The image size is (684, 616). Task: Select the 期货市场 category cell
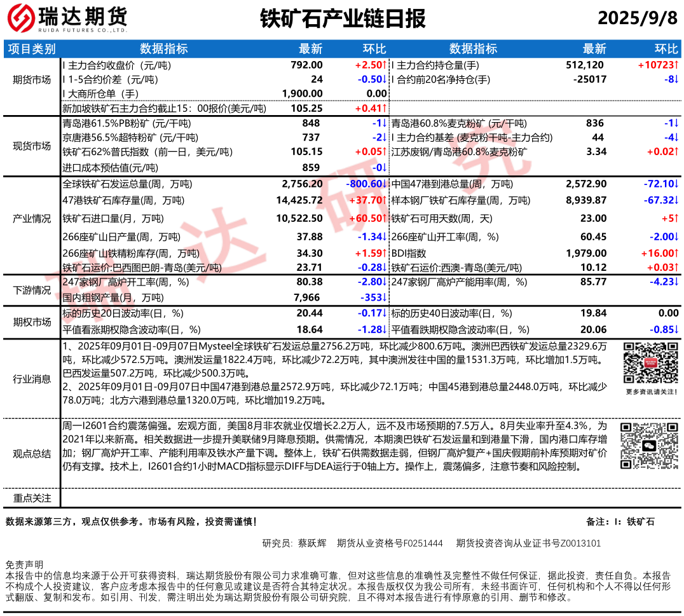[32, 80]
